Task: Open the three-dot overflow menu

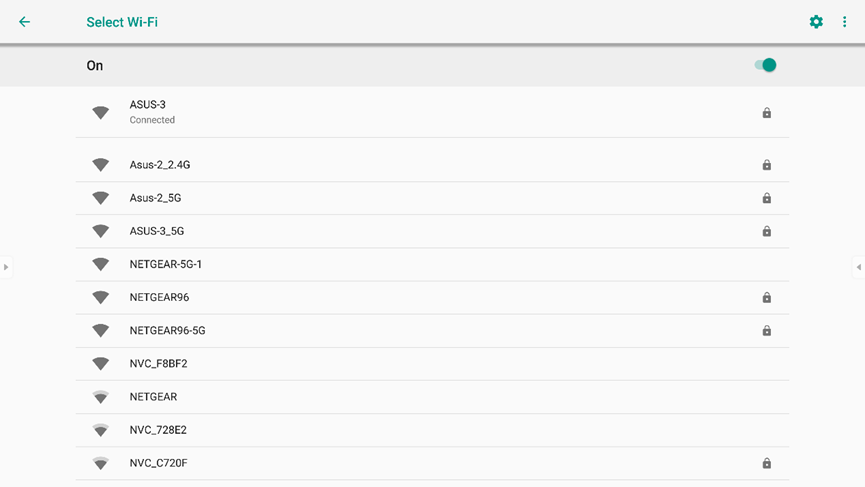Action: tap(844, 22)
